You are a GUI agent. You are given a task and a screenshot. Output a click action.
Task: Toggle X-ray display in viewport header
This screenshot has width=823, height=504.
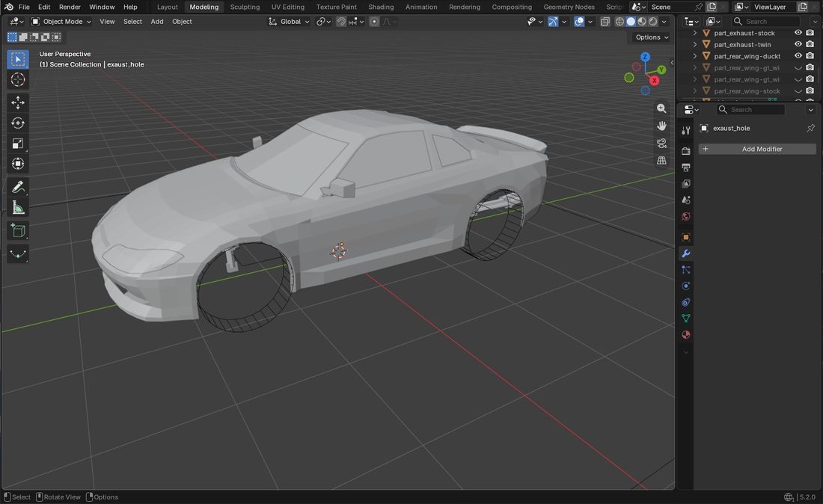click(x=605, y=22)
